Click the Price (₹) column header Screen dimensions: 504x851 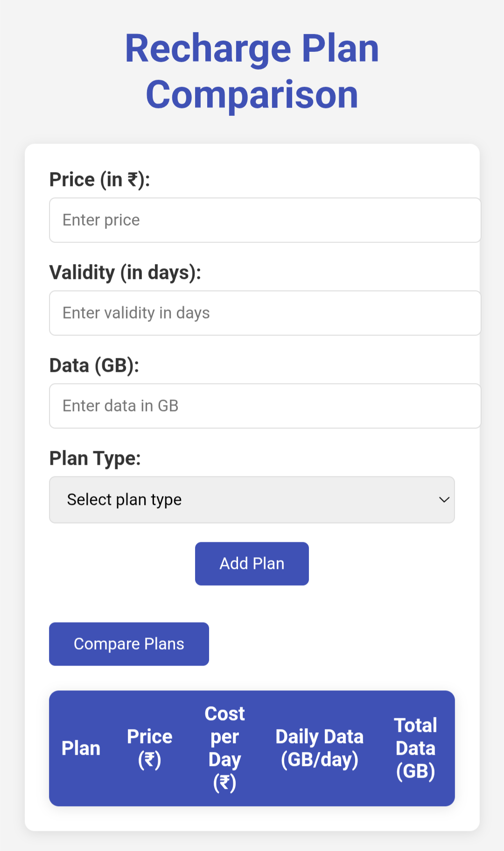click(150, 748)
